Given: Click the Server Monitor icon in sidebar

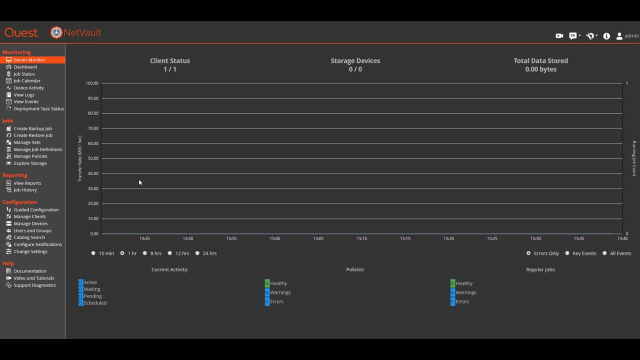Looking at the screenshot, I should click(9, 60).
